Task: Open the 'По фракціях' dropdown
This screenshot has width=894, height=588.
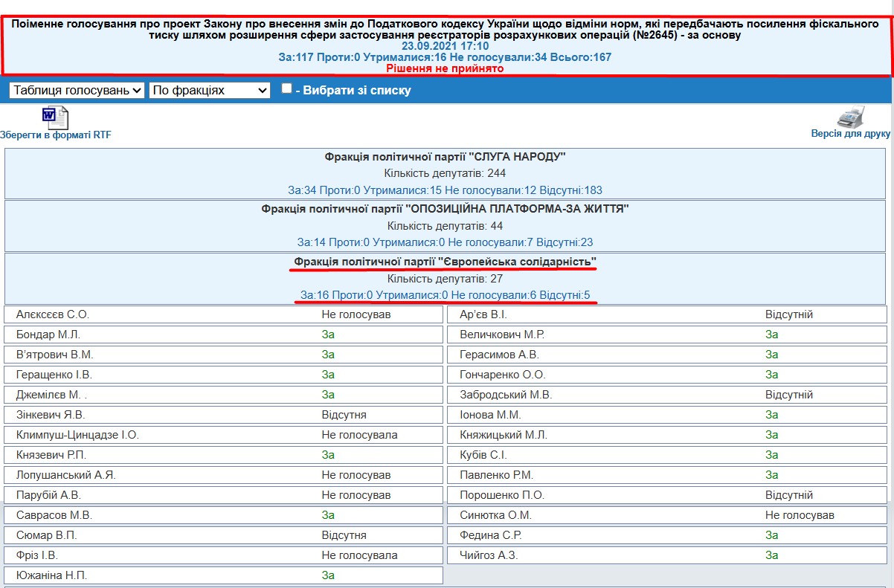Action: click(x=210, y=90)
